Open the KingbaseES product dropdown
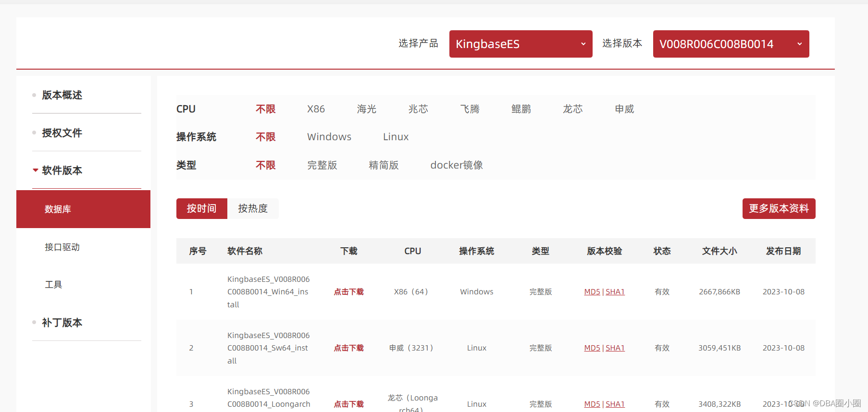Screen dimensions: 868x412 (521, 44)
